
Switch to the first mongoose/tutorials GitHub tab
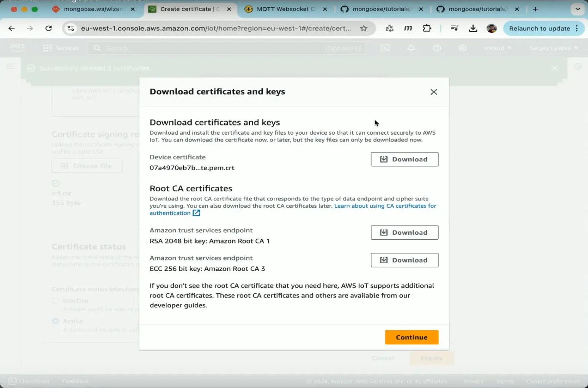click(x=382, y=9)
